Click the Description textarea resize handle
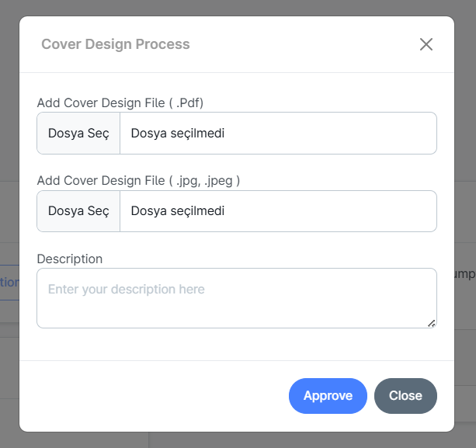The width and height of the screenshot is (476, 448). tap(432, 323)
